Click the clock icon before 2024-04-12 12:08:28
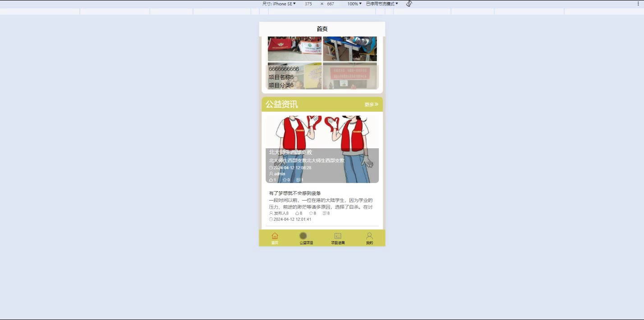This screenshot has width=644, height=320. tap(271, 168)
